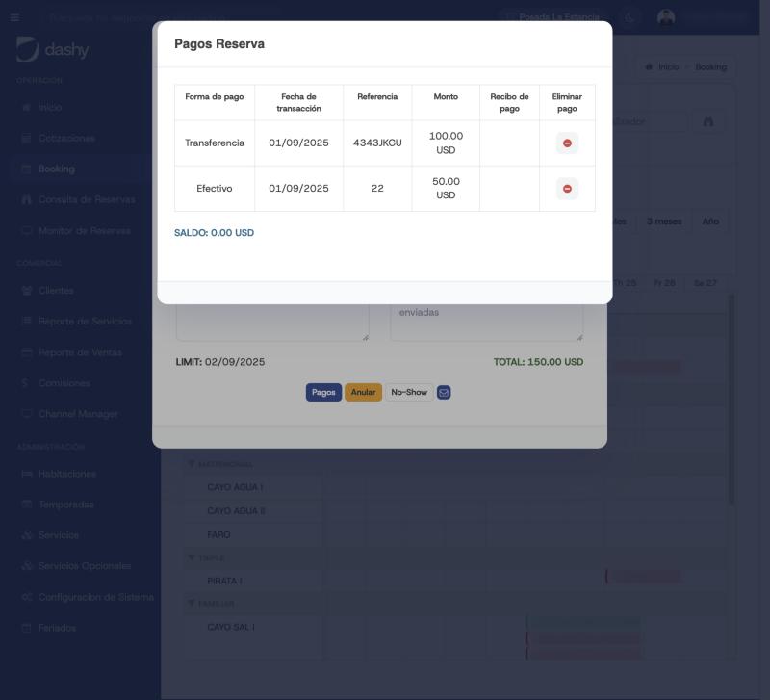Click the Servicios sidebar icon
The height and width of the screenshot is (700, 770).
pos(27,535)
